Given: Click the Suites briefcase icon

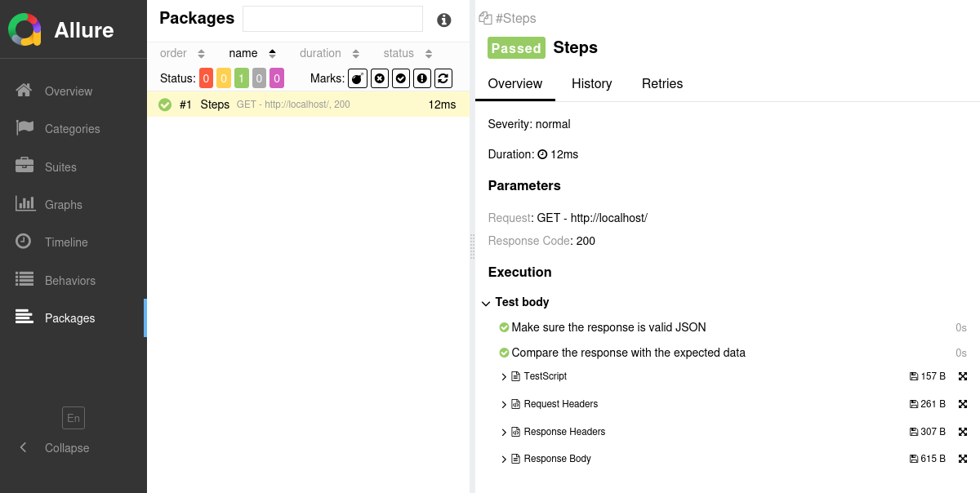Looking at the screenshot, I should pos(24,166).
